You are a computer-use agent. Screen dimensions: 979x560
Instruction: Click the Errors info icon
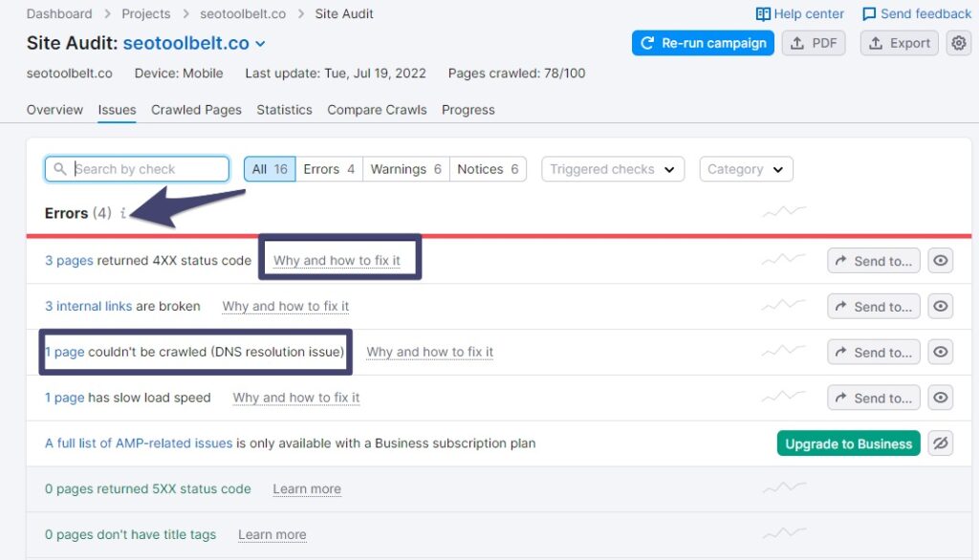[123, 213]
